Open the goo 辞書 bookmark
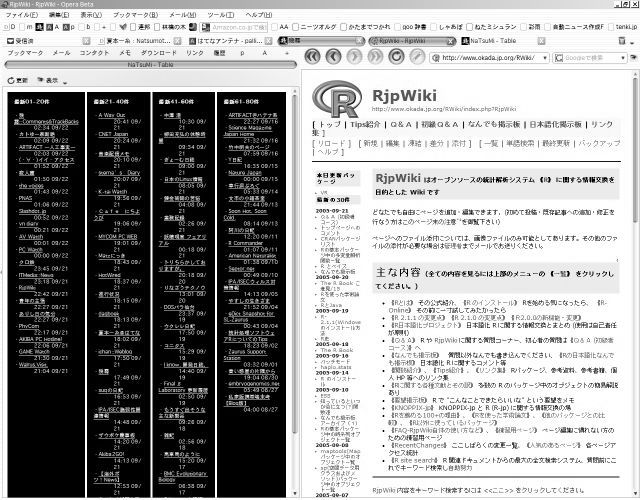The image size is (640, 500). tap(411, 27)
